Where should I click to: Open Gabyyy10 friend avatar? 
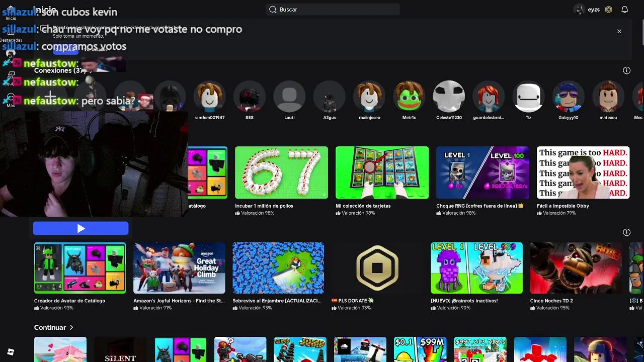pos(569,96)
